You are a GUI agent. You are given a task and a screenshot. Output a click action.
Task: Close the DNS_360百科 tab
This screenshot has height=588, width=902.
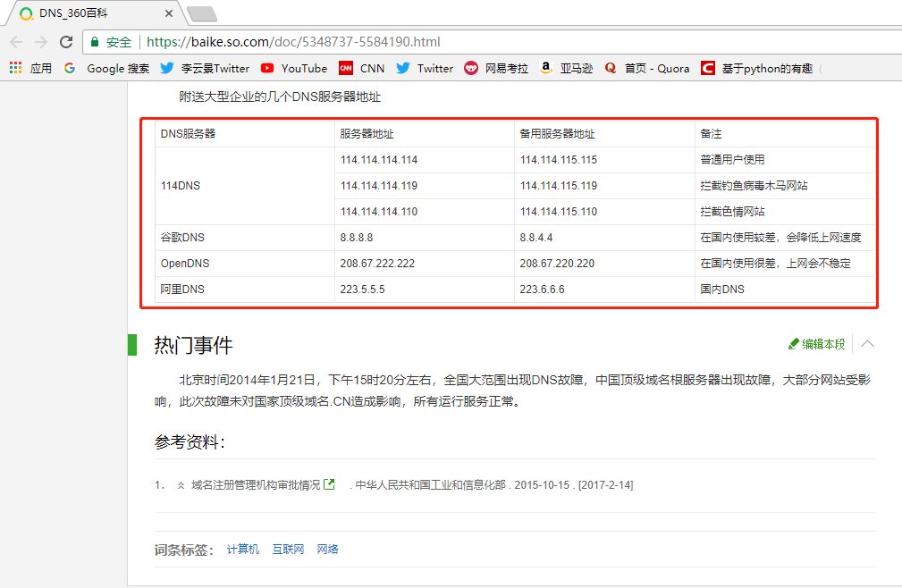[169, 13]
